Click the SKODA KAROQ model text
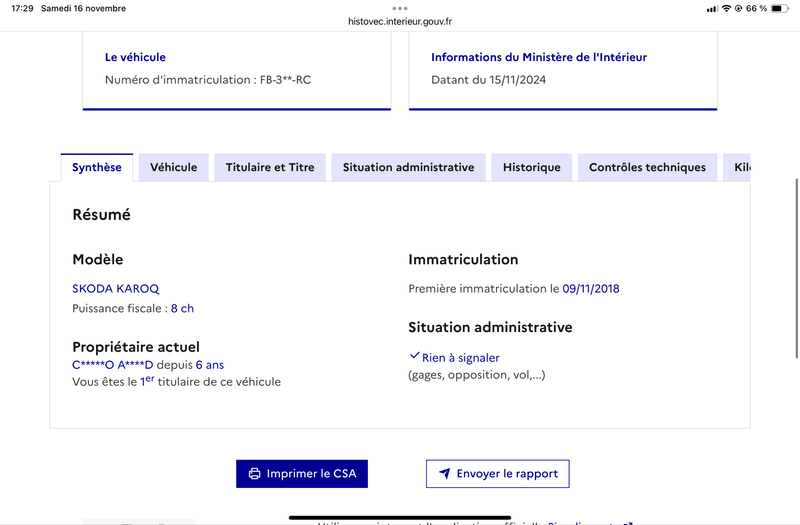Image resolution: width=800 pixels, height=525 pixels. coord(116,289)
